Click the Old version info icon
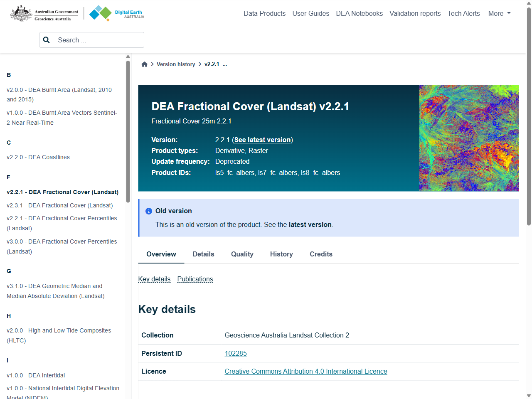 [148, 211]
